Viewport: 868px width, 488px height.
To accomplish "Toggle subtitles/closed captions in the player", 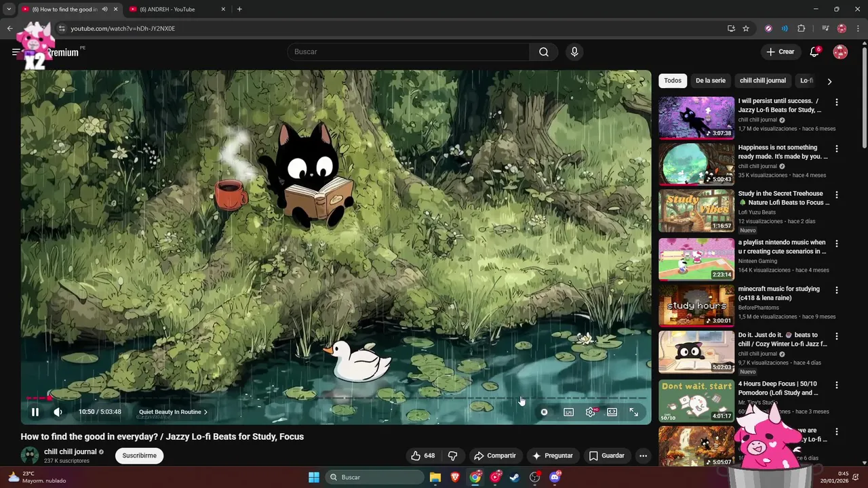I will coord(569,412).
